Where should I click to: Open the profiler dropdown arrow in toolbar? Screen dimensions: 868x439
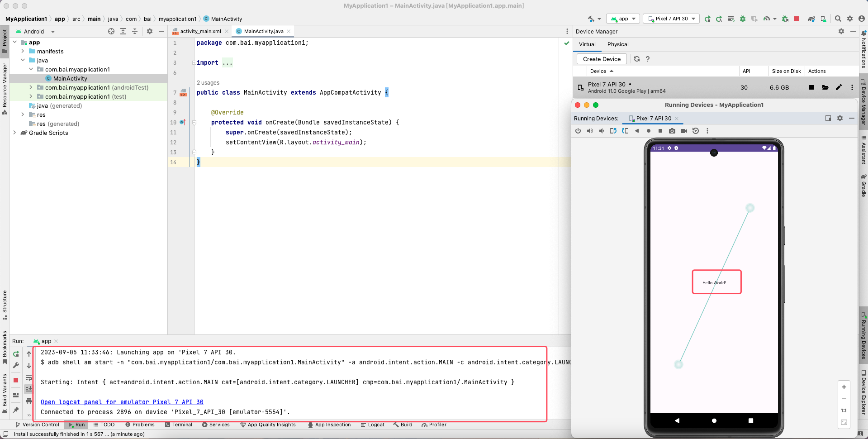(x=775, y=19)
